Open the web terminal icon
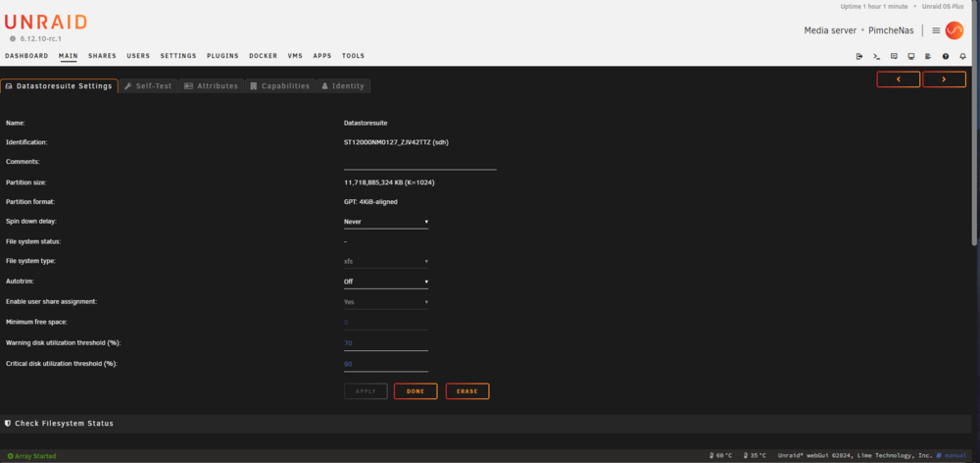 click(876, 56)
